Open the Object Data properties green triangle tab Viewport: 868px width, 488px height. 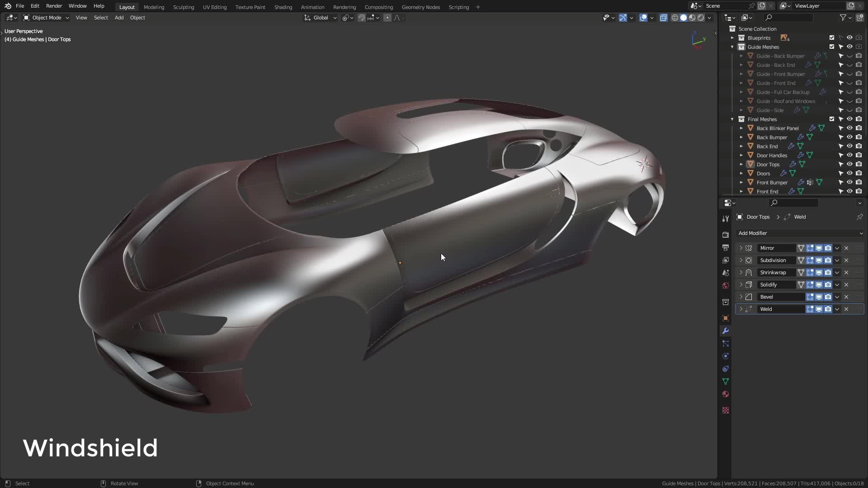coord(726,381)
